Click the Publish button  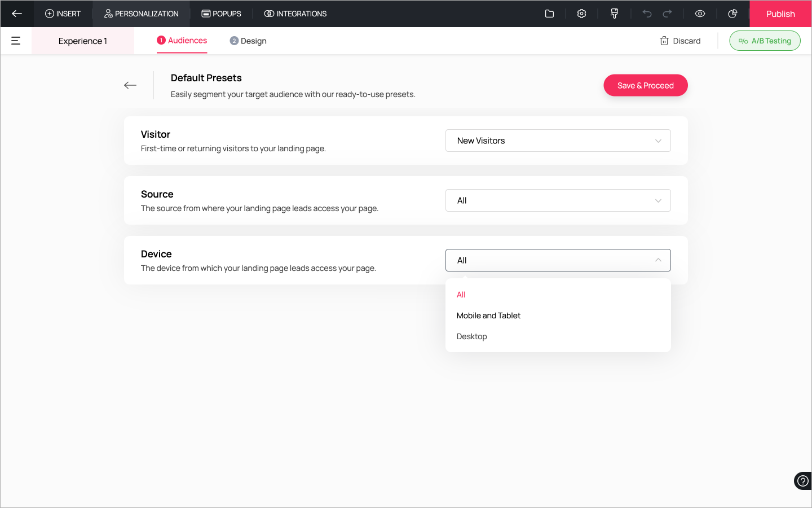point(780,14)
